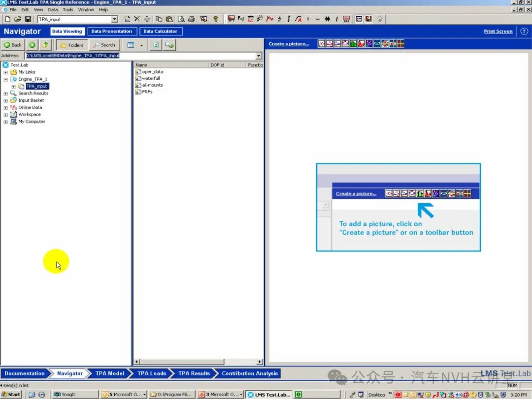
Task: Click the Refresh icon in Navigator toolbar
Action: (156, 45)
